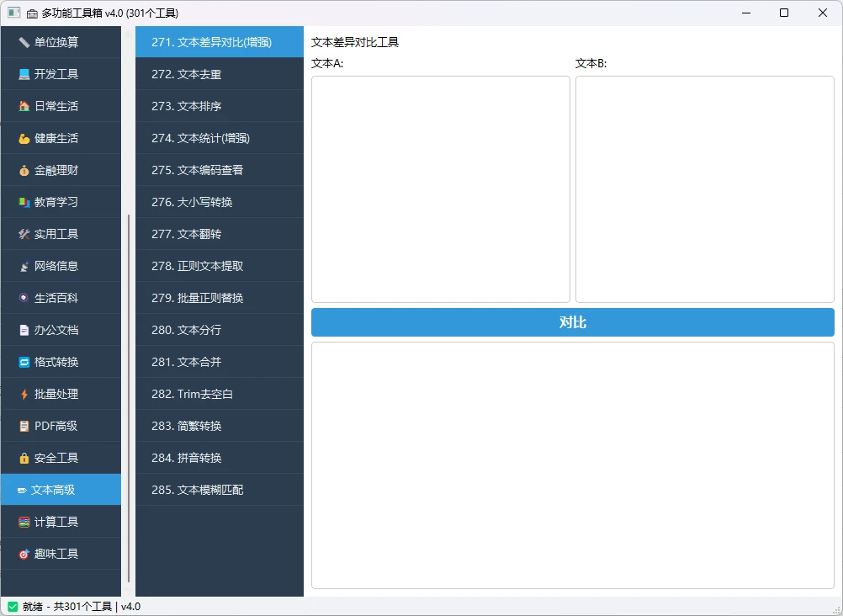Go to the 生活百科 category
The height and width of the screenshot is (616, 843).
coord(61,298)
